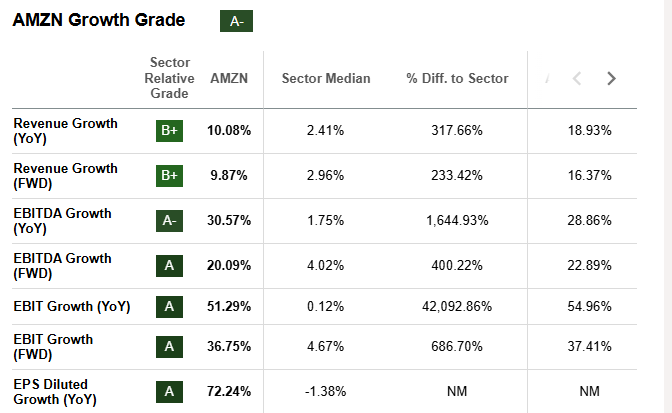Click the Sector Median column header
Image resolution: width=672 pixels, height=413 pixels.
point(326,78)
